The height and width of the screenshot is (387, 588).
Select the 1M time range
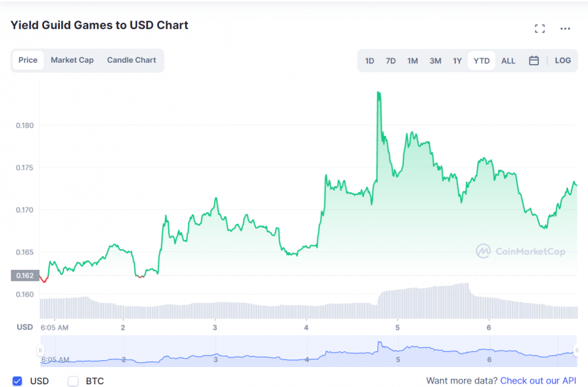point(412,61)
